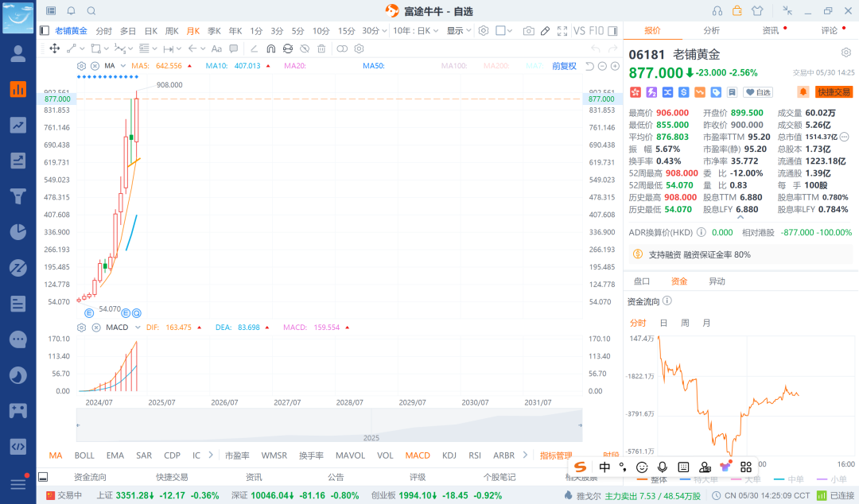Open the 10年 : 日K range dropdown
Image resolution: width=859 pixels, height=504 pixels.
click(x=416, y=31)
